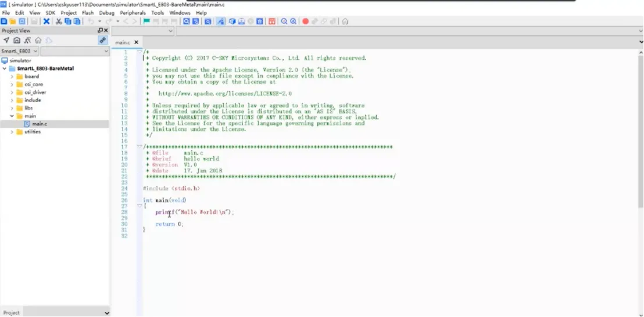Open the Edit menu
Viewport: 644px width, 317px height.
click(x=20, y=13)
